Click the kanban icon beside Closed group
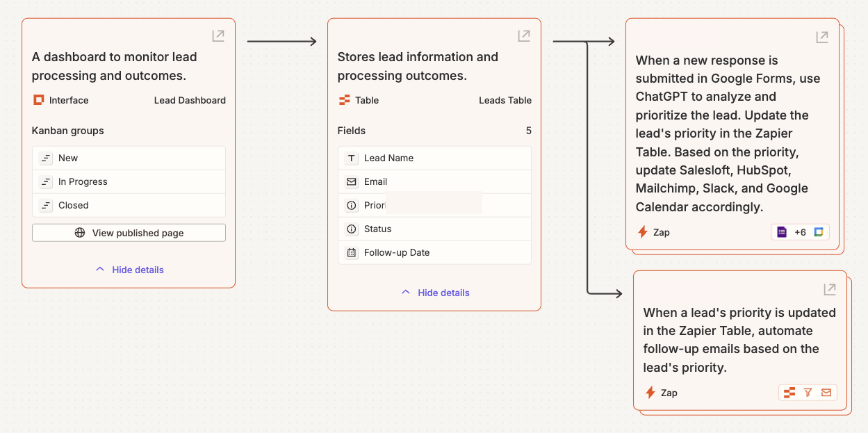Image resolution: width=868 pixels, height=433 pixels. (x=45, y=205)
